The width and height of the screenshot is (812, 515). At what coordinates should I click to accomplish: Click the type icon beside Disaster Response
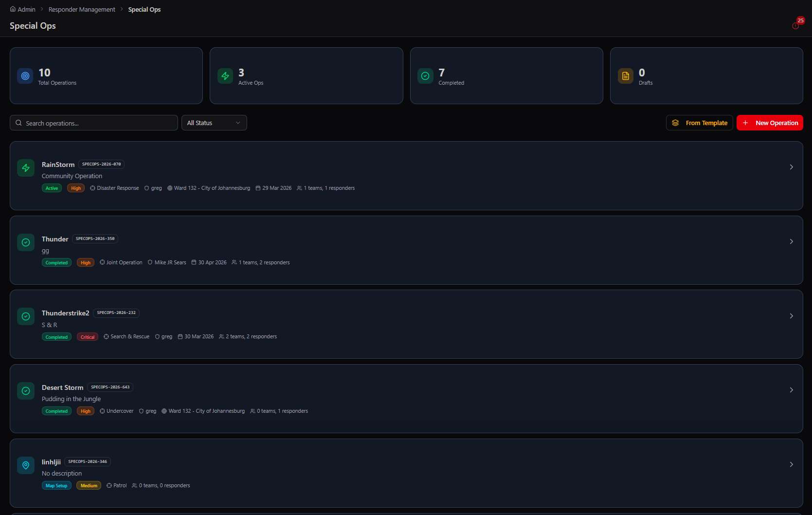coord(92,188)
